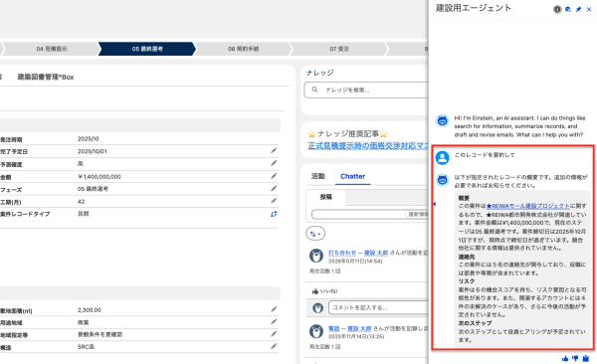The width and height of the screenshot is (597, 364).
Task: Click the コメントを記入する comment box
Action: [x=378, y=307]
